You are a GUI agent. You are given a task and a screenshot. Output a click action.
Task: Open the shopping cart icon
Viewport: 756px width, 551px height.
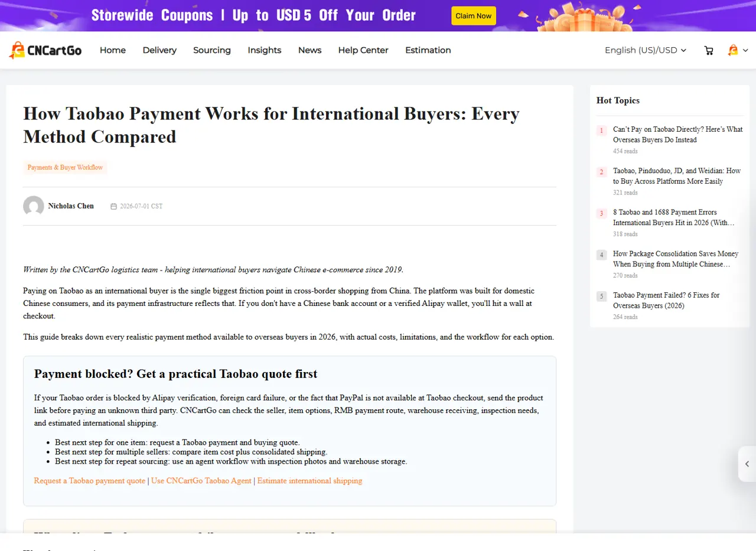coord(709,51)
